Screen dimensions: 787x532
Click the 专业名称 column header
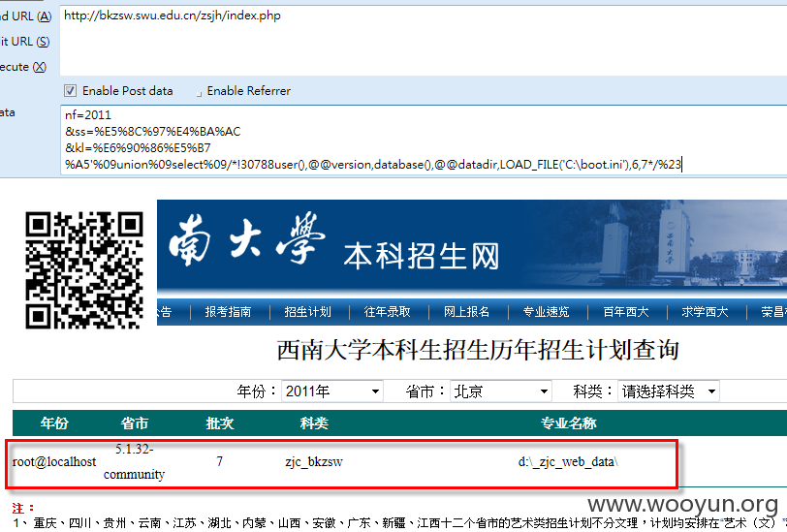tap(568, 423)
